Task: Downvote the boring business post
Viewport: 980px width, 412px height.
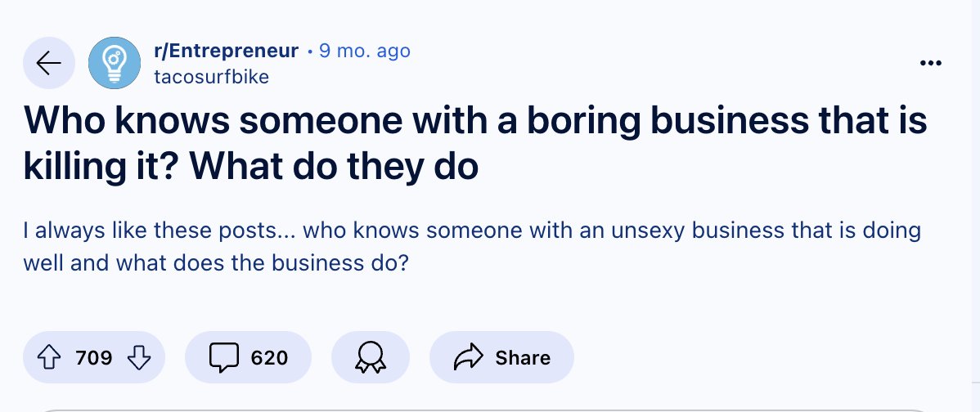Action: tap(140, 357)
